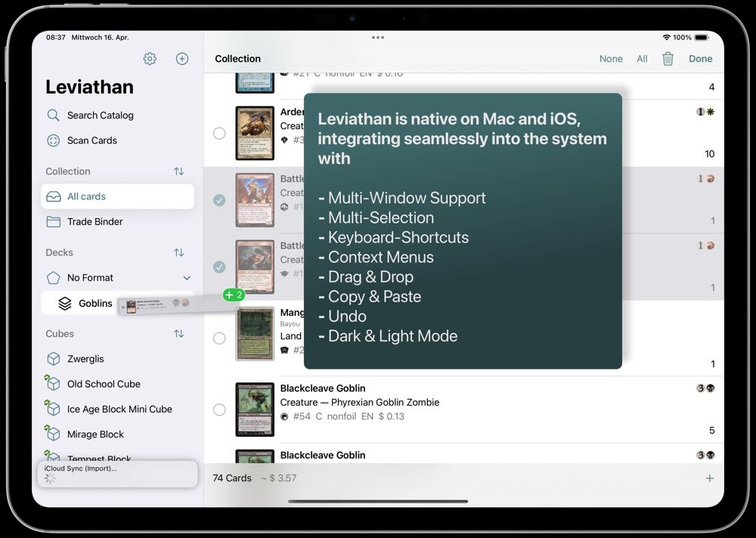756x538 pixels.
Task: Click the 74 Cards count
Action: click(x=232, y=478)
